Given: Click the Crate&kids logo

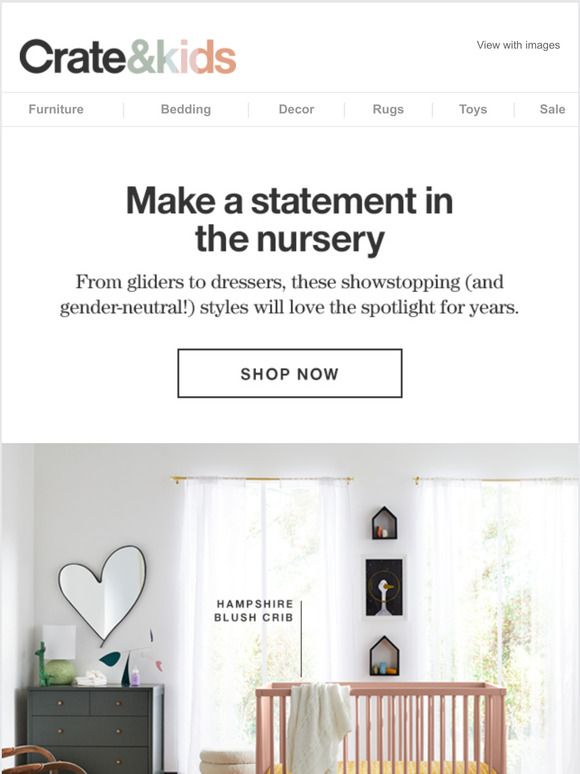Looking at the screenshot, I should 127,57.
